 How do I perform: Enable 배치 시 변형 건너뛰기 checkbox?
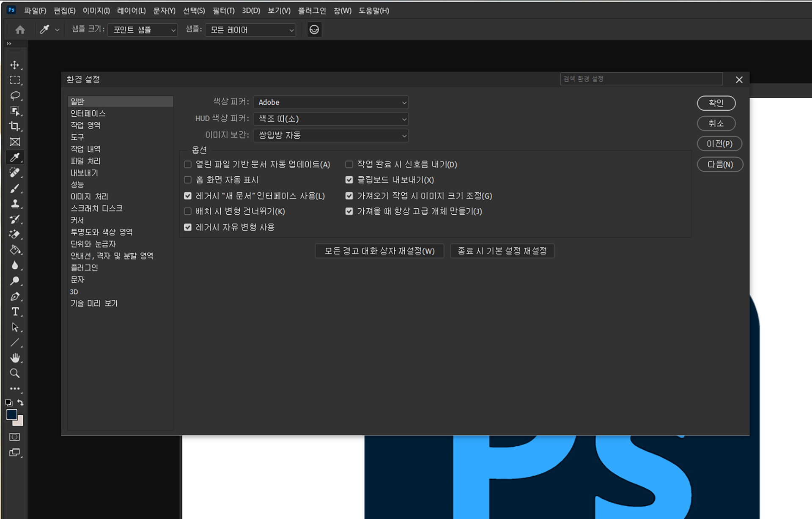tap(188, 211)
